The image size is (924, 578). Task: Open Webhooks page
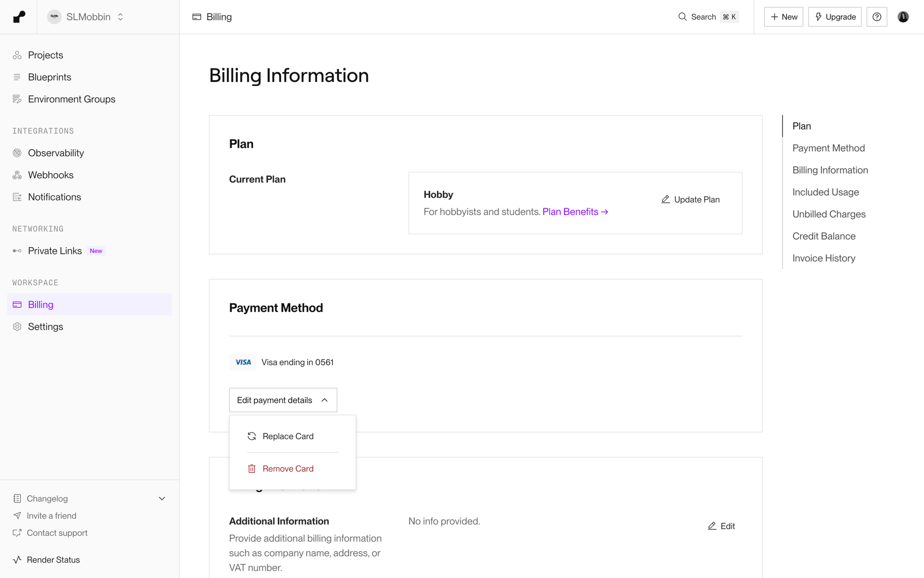click(90, 175)
